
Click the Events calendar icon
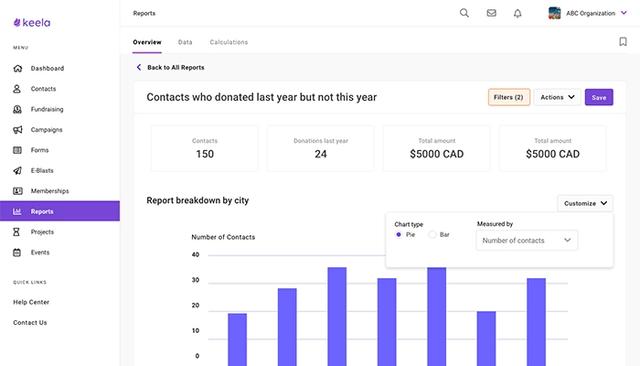pyautogui.click(x=17, y=252)
